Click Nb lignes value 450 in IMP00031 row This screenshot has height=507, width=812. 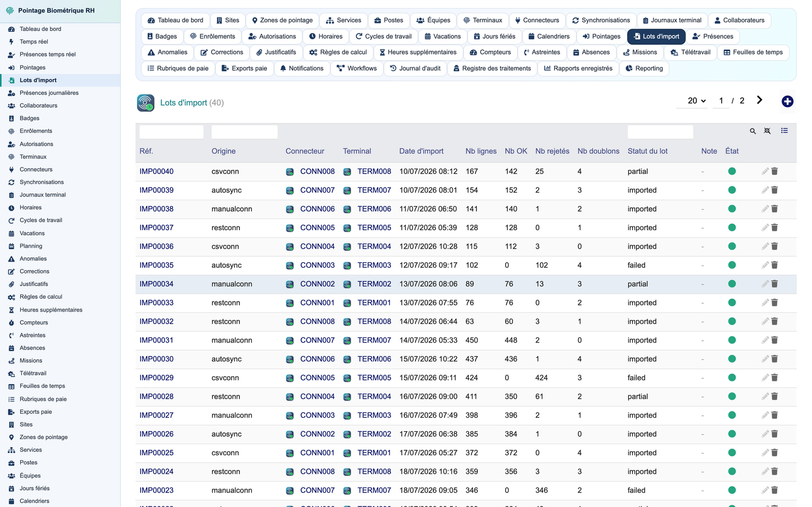pyautogui.click(x=472, y=340)
